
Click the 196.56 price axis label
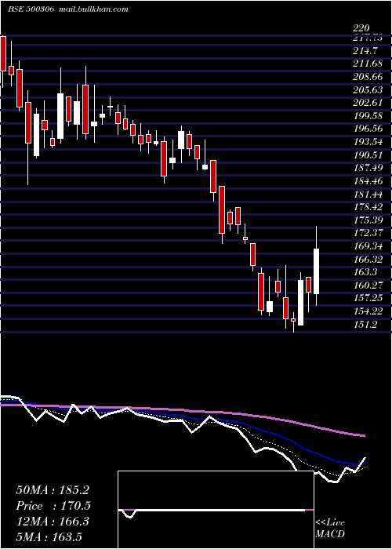click(368, 129)
